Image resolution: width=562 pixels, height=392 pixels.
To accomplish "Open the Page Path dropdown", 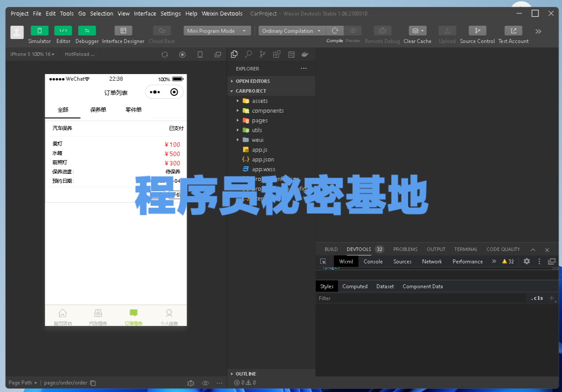I will [x=23, y=383].
